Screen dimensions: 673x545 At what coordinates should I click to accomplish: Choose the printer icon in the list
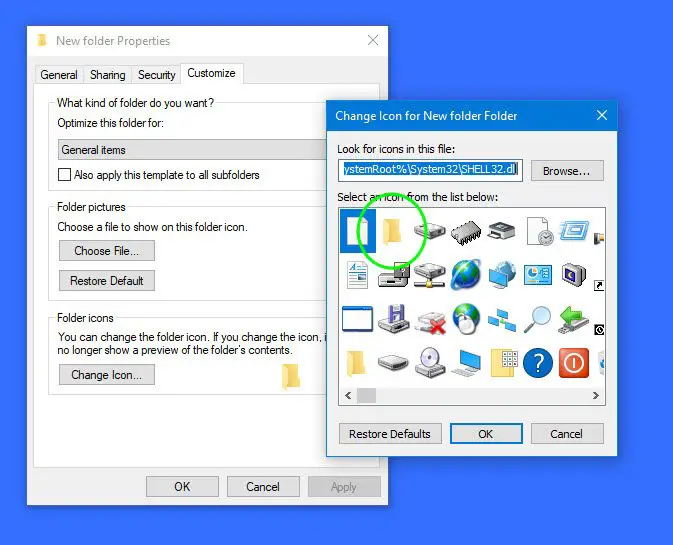click(501, 230)
